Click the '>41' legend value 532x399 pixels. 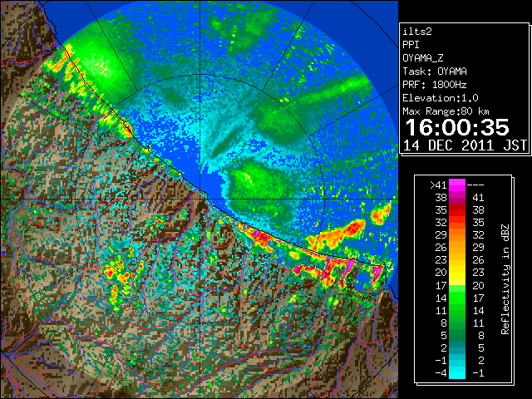tap(438, 185)
